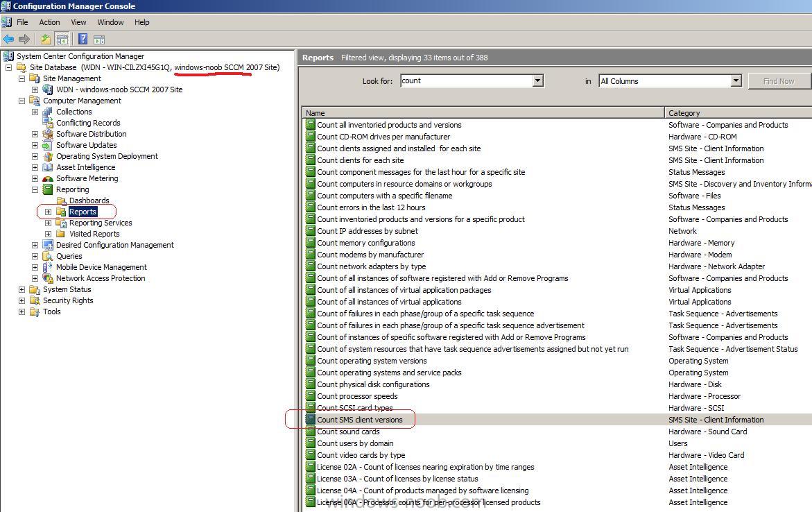Select Count video cards by type report
Image resolution: width=812 pixels, height=512 pixels.
pos(361,455)
